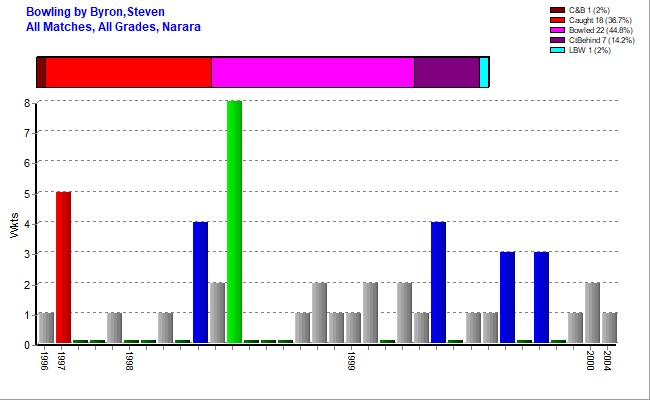Click the 1999 x-axis label

(x=351, y=361)
